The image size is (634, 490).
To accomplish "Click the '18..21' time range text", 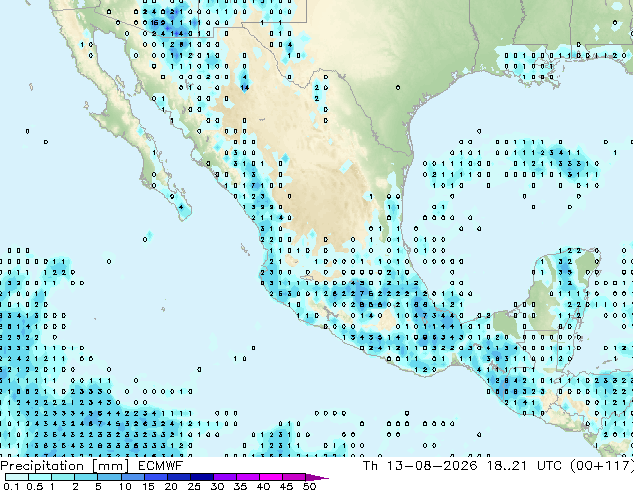I will point(507,466).
